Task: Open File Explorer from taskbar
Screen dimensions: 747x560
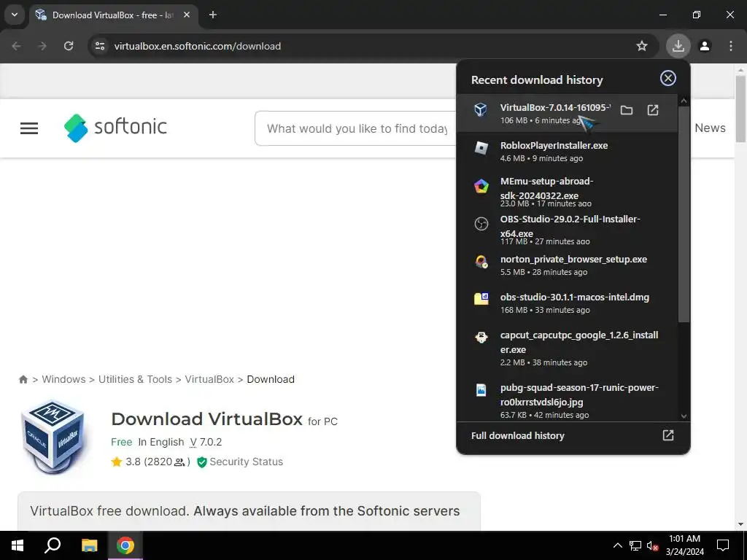Action: tap(89, 545)
